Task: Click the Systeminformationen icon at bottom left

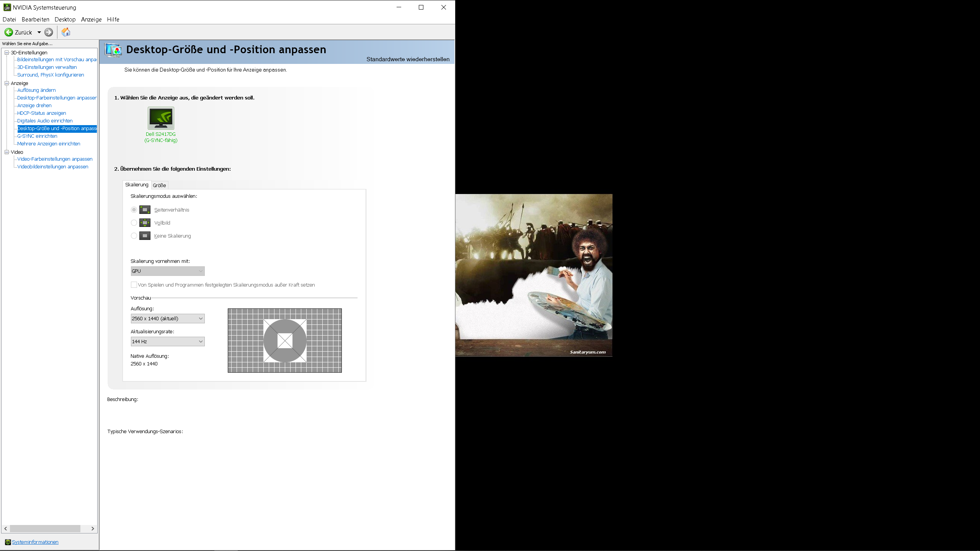Action: click(8, 542)
